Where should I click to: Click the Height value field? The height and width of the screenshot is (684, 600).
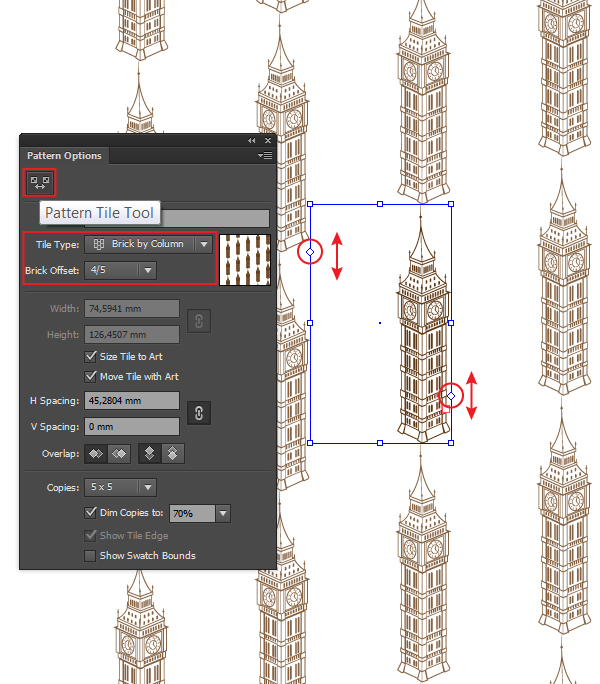(x=132, y=335)
